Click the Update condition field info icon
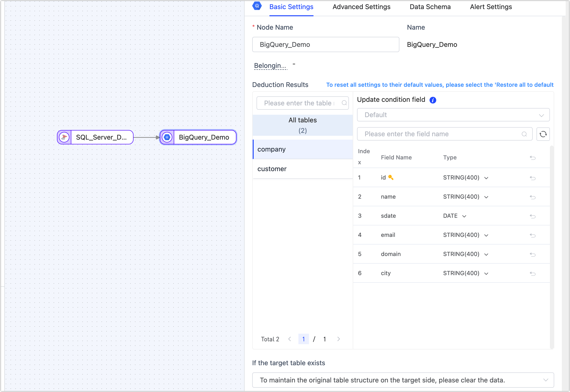Screen dimensions: 570x392 433,100
